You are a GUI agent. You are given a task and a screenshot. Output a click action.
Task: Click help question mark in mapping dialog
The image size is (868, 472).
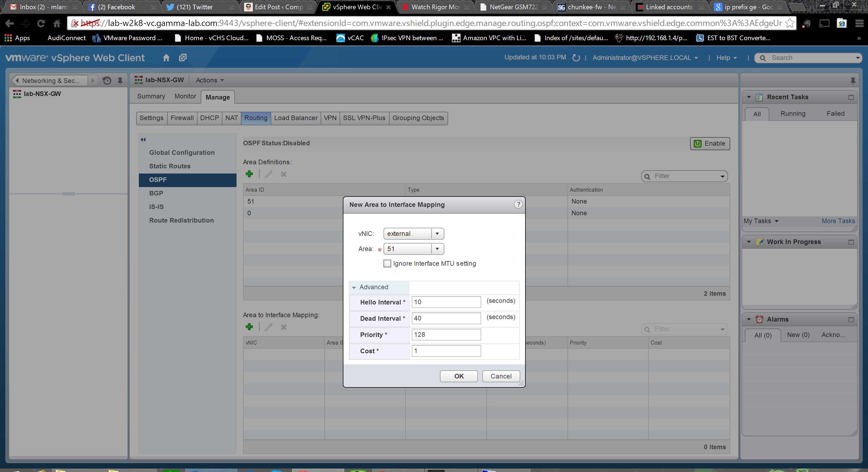(518, 204)
